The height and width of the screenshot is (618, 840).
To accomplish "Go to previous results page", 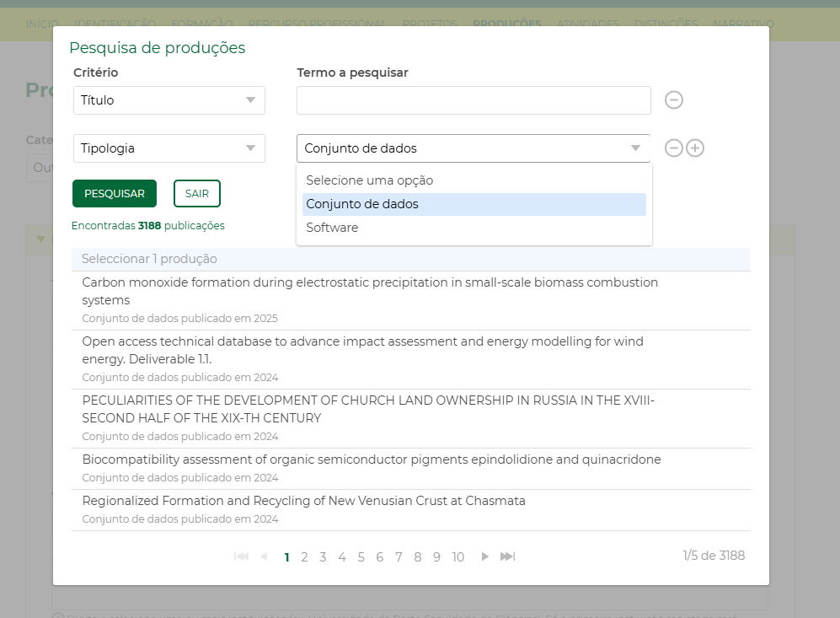I will coord(264,556).
